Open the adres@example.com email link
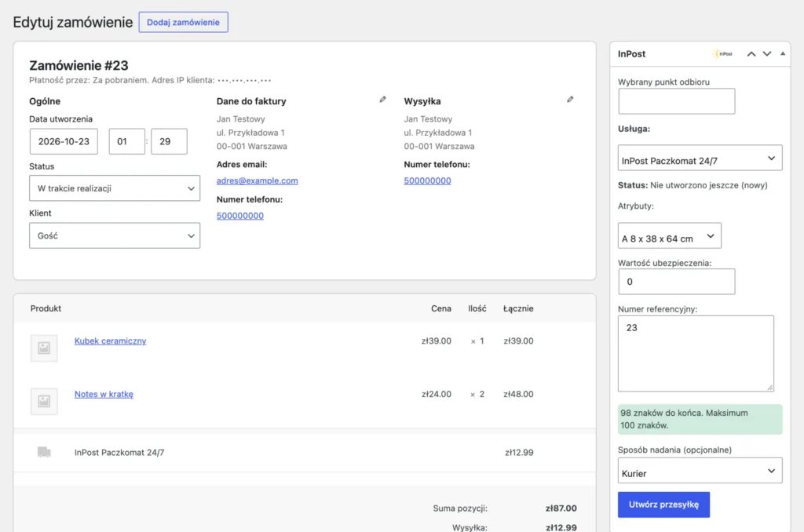804x532 pixels. coord(257,180)
